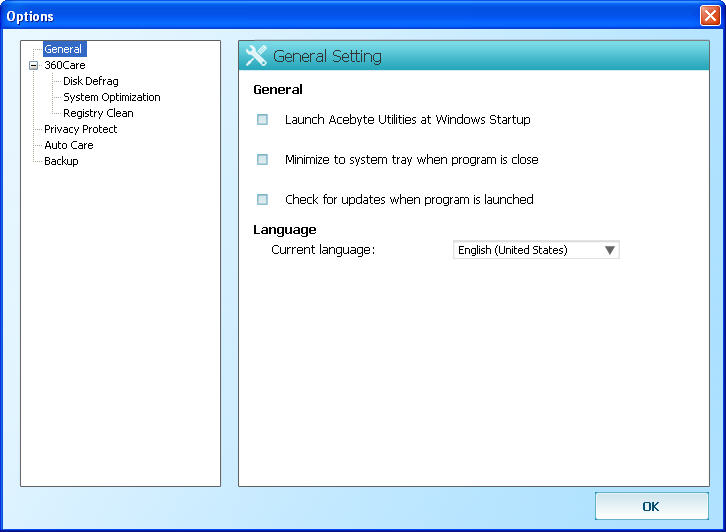Click the Check for updates label text
This screenshot has height=532, width=726.
pos(409,200)
